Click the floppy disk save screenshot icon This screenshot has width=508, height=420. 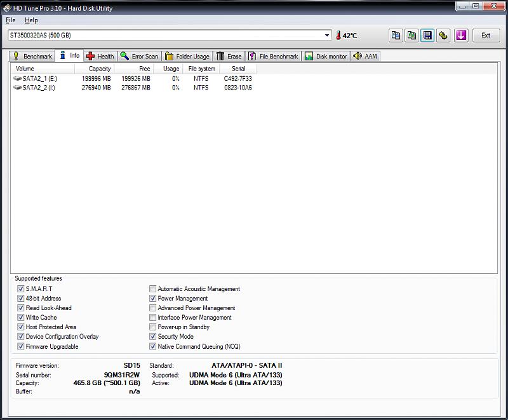click(x=427, y=36)
